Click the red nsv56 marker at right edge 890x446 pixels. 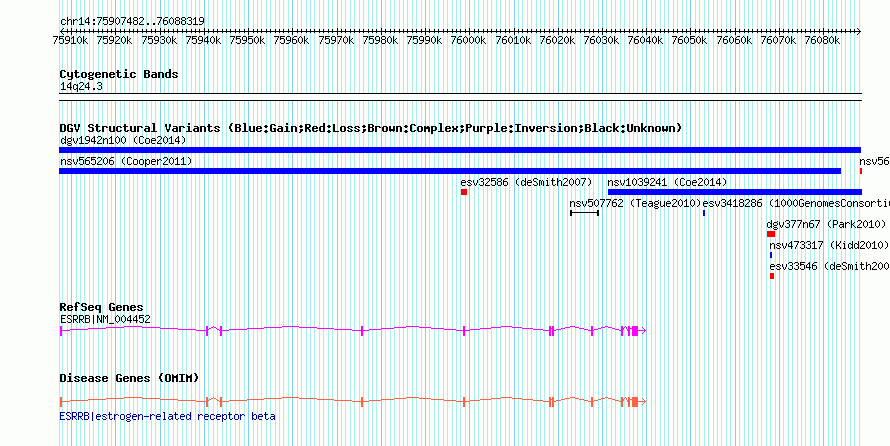pyautogui.click(x=860, y=171)
